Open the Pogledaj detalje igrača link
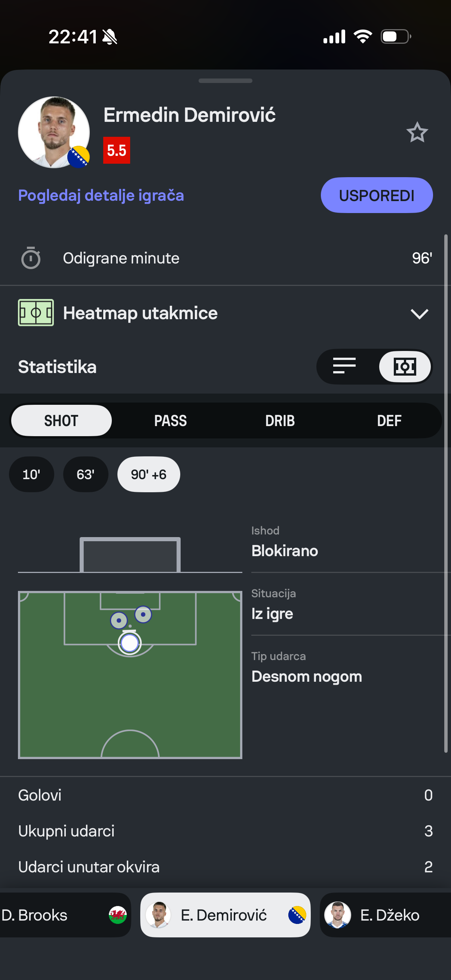Viewport: 451px width, 980px height. (101, 195)
